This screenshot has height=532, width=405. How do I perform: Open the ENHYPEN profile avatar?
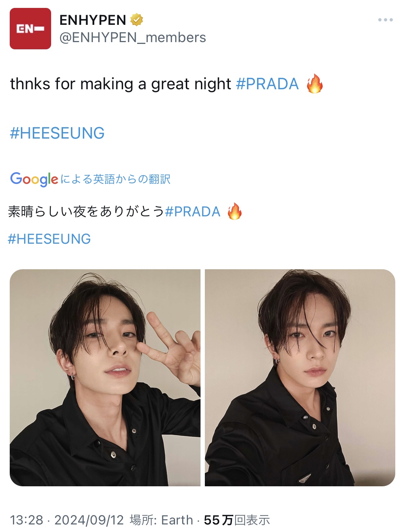(x=30, y=28)
